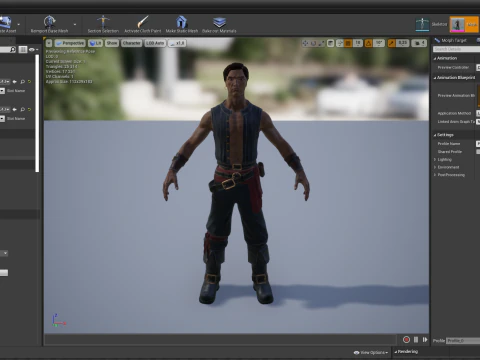Click the Bake out Materials icon

[x=219, y=22]
